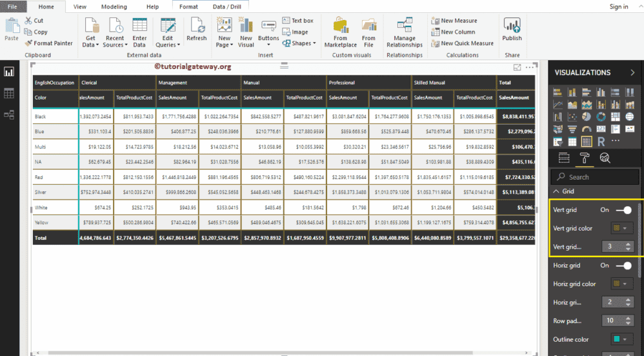Screen dimensions: 644x356
Task: Open the Vert grid color dropdown
Action: tap(623, 228)
